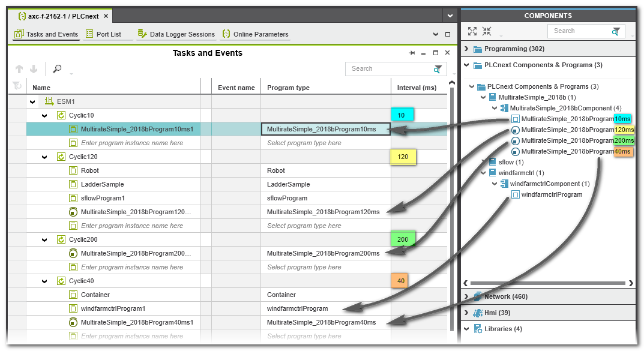Click the move down arrow icon
The height and width of the screenshot is (351, 644).
click(34, 69)
